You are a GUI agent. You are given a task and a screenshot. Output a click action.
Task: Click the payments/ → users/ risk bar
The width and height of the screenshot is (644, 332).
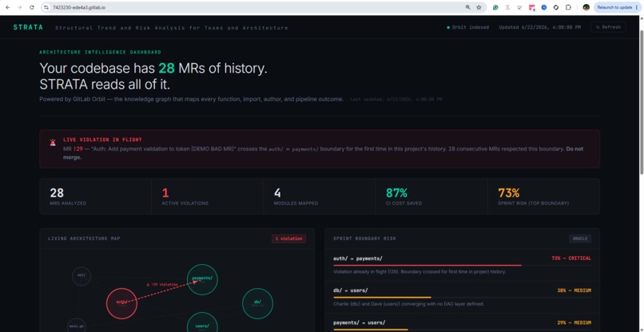pyautogui.click(x=462, y=330)
